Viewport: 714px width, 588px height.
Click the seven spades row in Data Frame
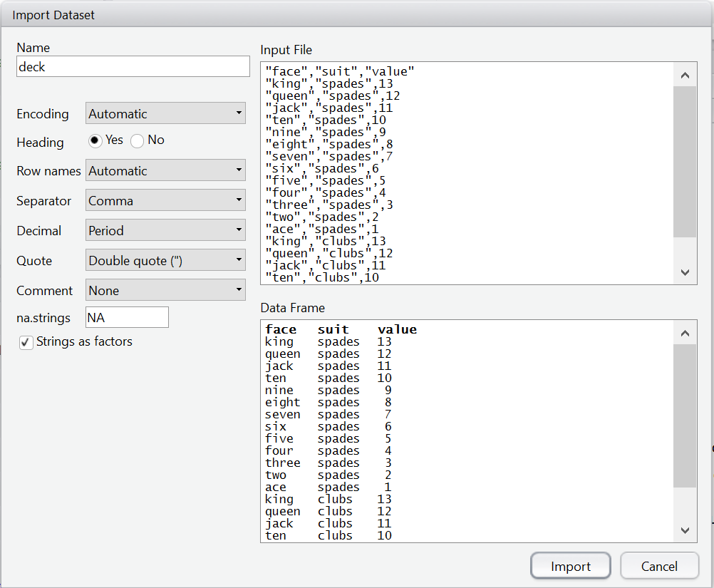click(x=328, y=415)
